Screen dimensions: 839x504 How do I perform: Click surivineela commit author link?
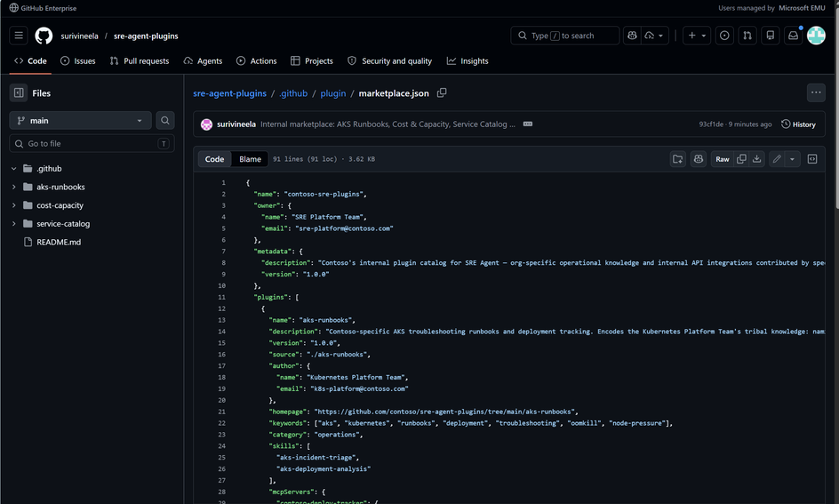[236, 124]
